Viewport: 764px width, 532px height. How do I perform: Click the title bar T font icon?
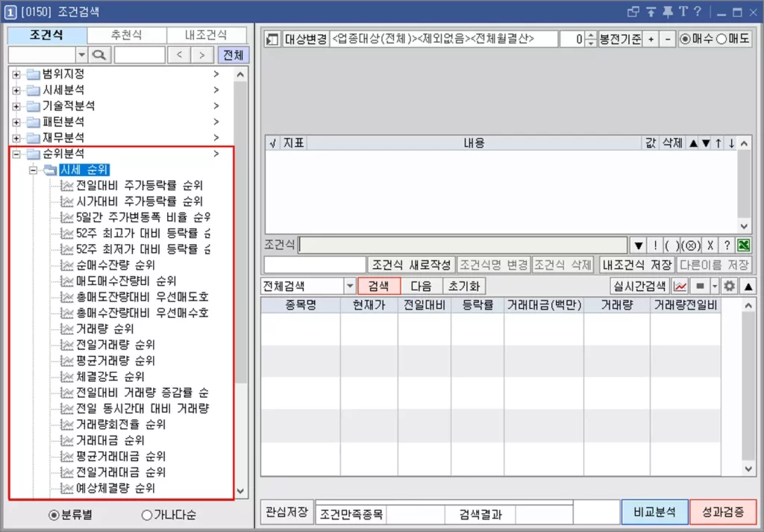(683, 12)
